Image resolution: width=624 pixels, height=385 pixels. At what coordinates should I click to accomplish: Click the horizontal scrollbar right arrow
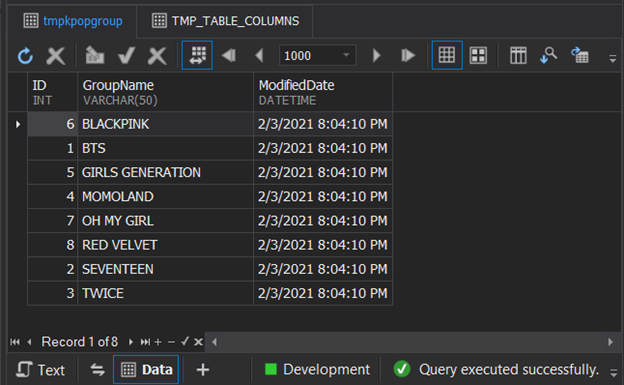(610, 342)
